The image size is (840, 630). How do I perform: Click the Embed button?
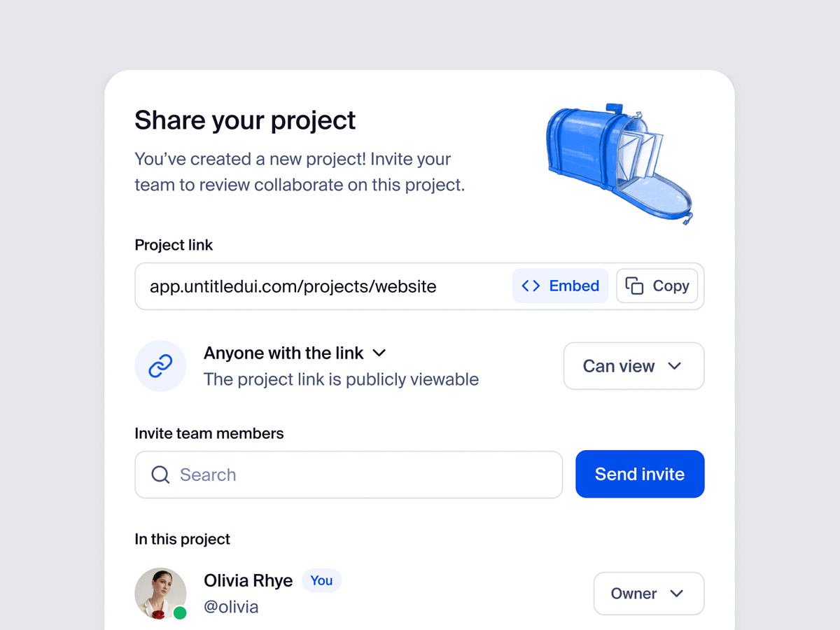[560, 286]
